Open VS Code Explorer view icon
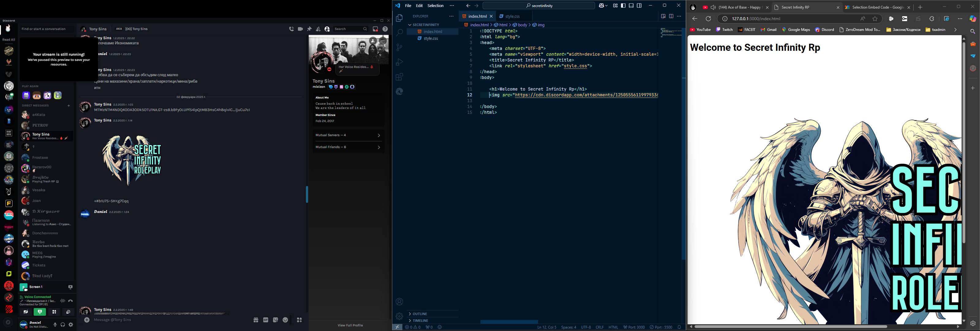 pyautogui.click(x=399, y=18)
